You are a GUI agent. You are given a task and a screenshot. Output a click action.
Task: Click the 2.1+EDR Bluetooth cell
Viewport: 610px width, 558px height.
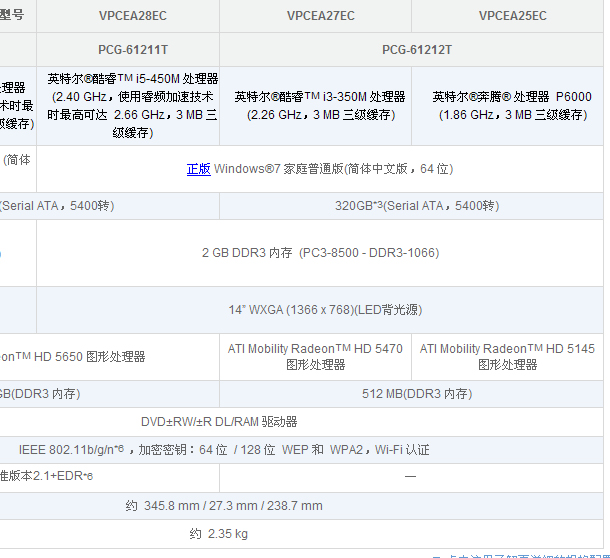coord(109,476)
